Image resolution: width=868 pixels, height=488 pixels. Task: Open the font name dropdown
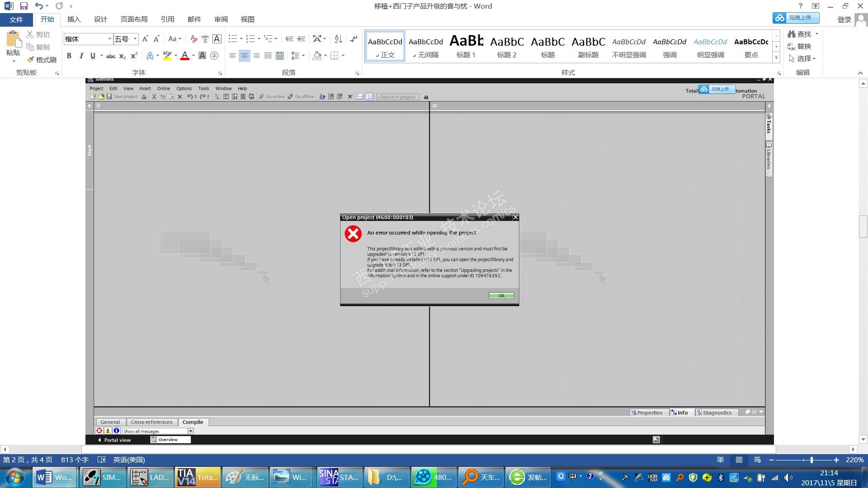tap(109, 39)
